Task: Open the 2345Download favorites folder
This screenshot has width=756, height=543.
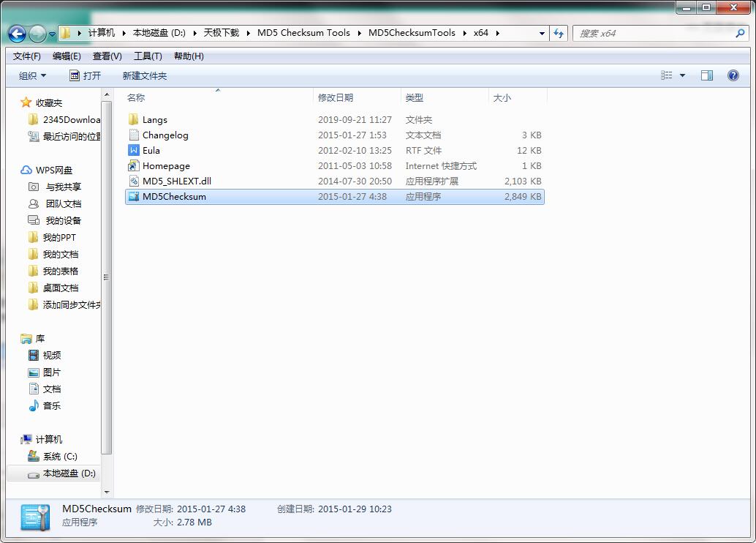Action: pos(64,120)
